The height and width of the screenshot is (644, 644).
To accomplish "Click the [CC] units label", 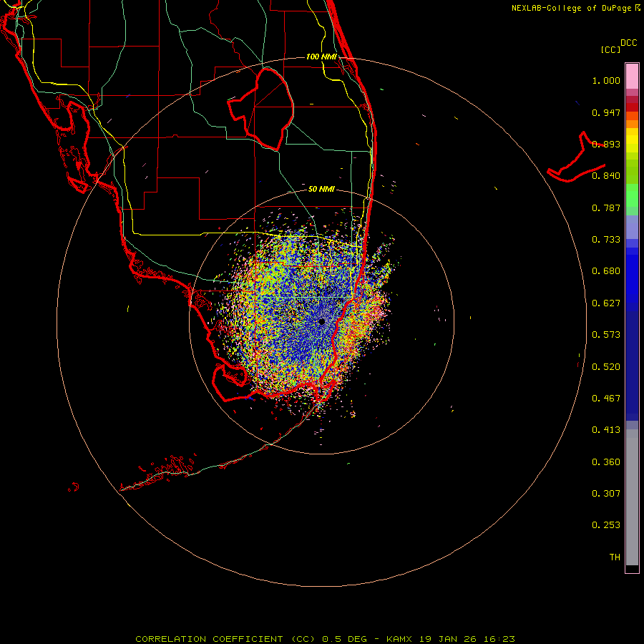I will coord(610,49).
